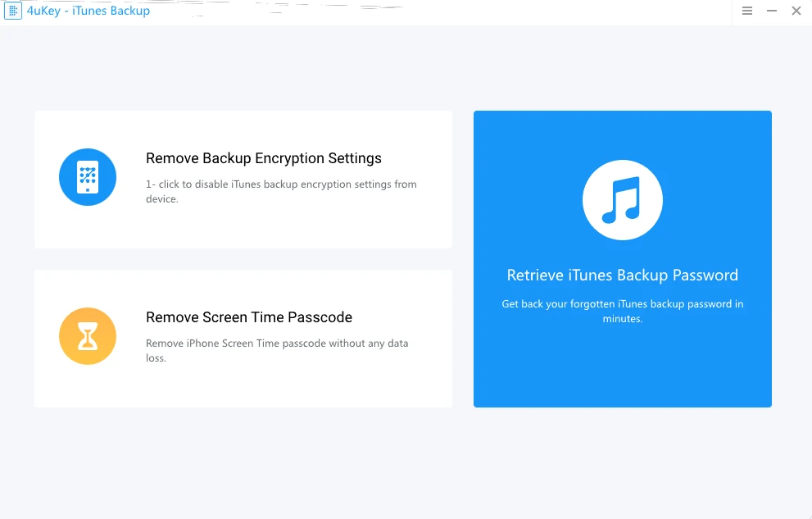Click the 4uKey app logo icon
This screenshot has width=812, height=519.
(13, 11)
